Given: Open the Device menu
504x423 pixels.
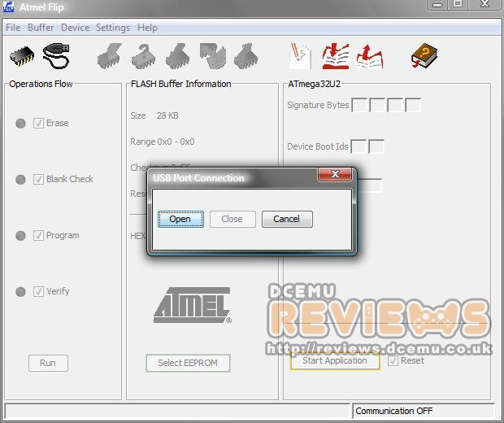Looking at the screenshot, I should 76,28.
